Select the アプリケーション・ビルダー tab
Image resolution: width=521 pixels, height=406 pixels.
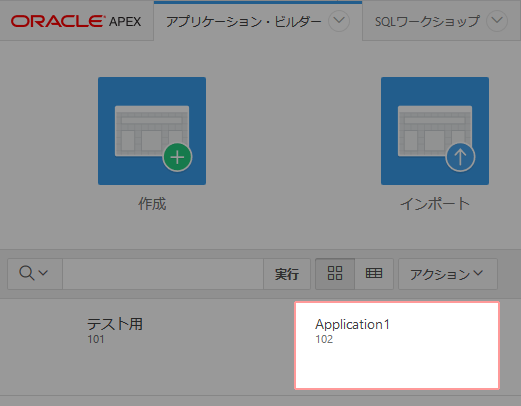point(244,22)
